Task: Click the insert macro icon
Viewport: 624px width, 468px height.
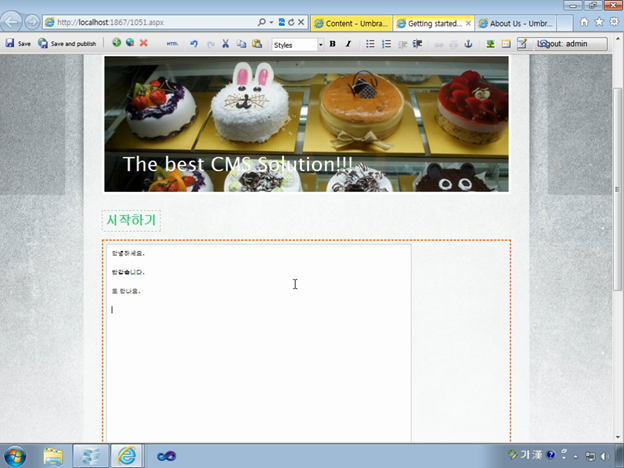Action: [x=506, y=44]
